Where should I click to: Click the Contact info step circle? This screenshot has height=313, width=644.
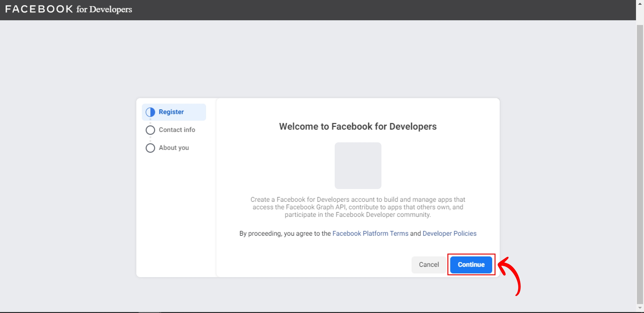[150, 130]
